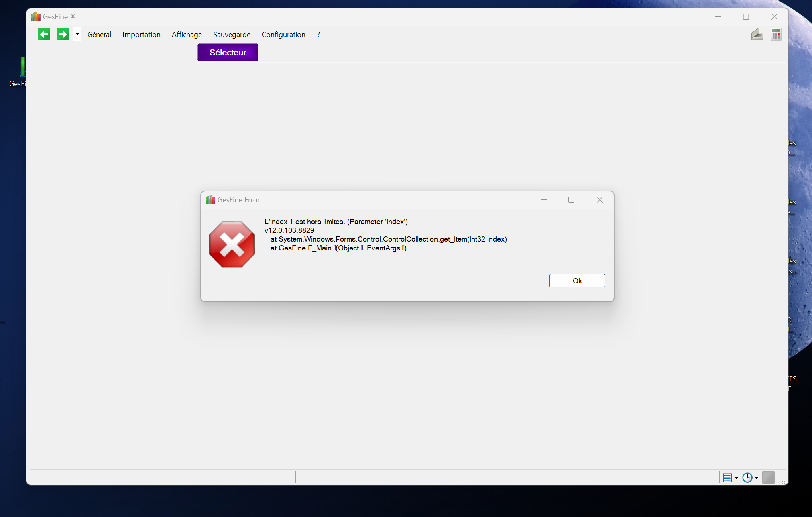The image size is (812, 517).
Task: Click the purple Sélecteur button
Action: pyautogui.click(x=228, y=53)
